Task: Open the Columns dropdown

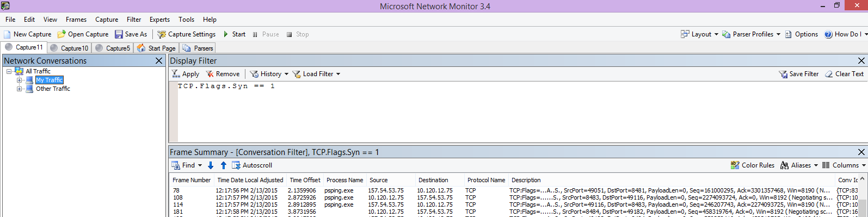Action: (844, 165)
